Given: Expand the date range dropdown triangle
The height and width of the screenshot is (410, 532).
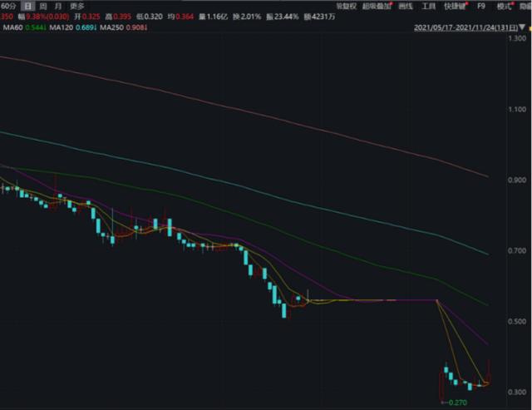Looking at the screenshot, I should pyautogui.click(x=523, y=27).
